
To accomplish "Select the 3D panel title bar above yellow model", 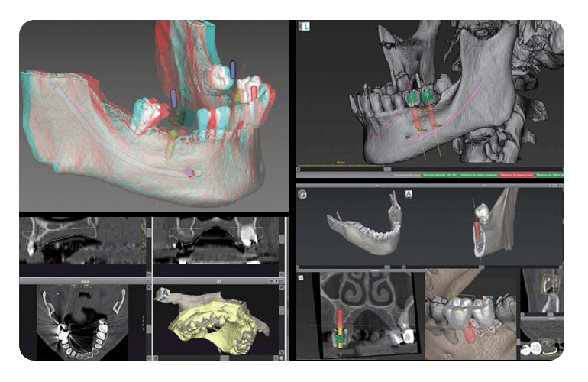I will 218,281.
